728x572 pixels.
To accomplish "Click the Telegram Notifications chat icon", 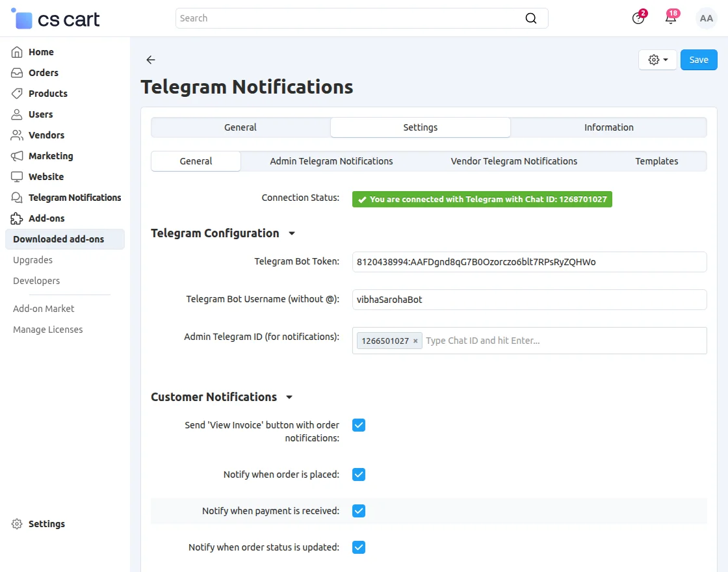I will pos(17,198).
